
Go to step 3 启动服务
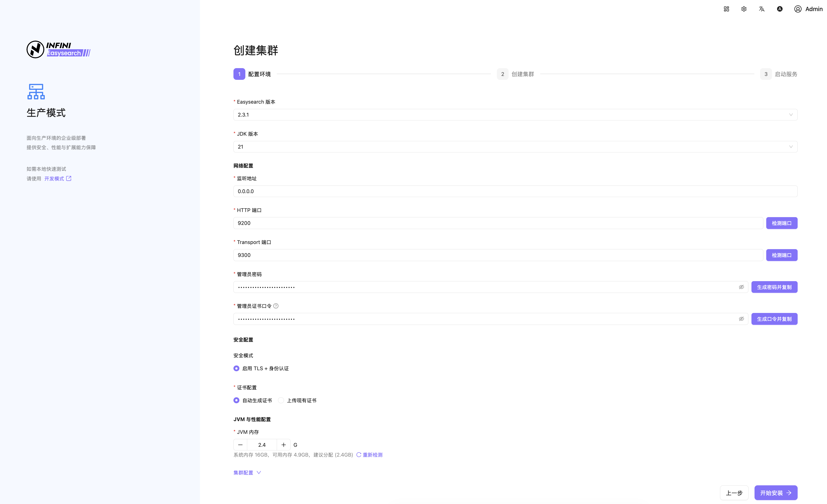779,74
